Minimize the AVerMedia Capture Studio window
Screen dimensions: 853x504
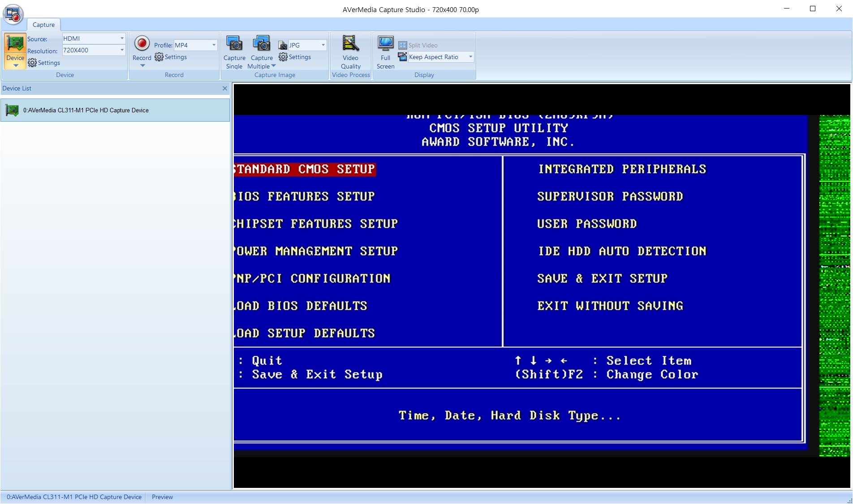pyautogui.click(x=787, y=9)
